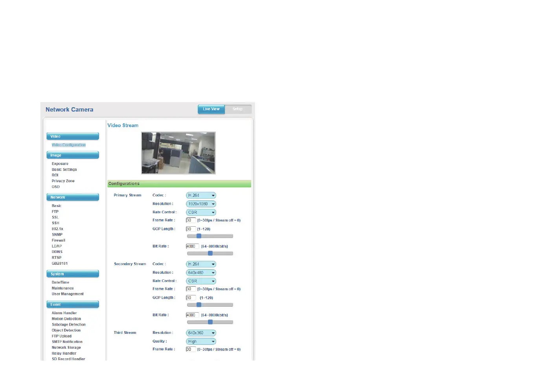This screenshot has width=557, height=392.
Task: Open Basic Settings under Image
Action: point(64,170)
